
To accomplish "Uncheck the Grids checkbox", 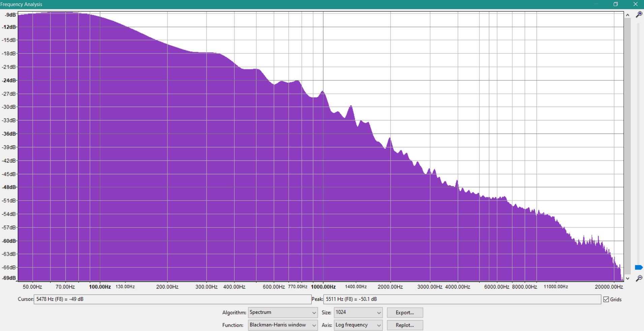I will coord(606,299).
